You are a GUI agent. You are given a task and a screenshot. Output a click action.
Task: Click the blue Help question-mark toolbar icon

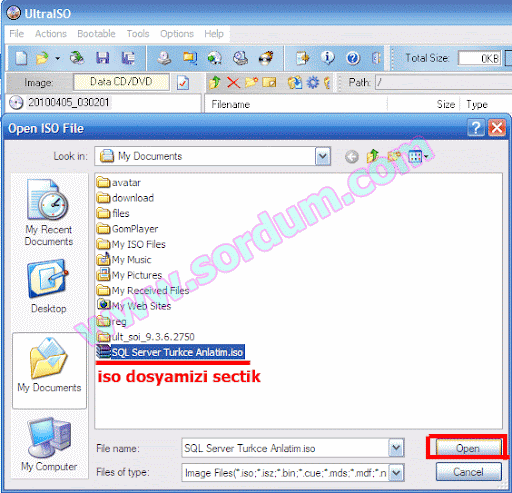353,58
